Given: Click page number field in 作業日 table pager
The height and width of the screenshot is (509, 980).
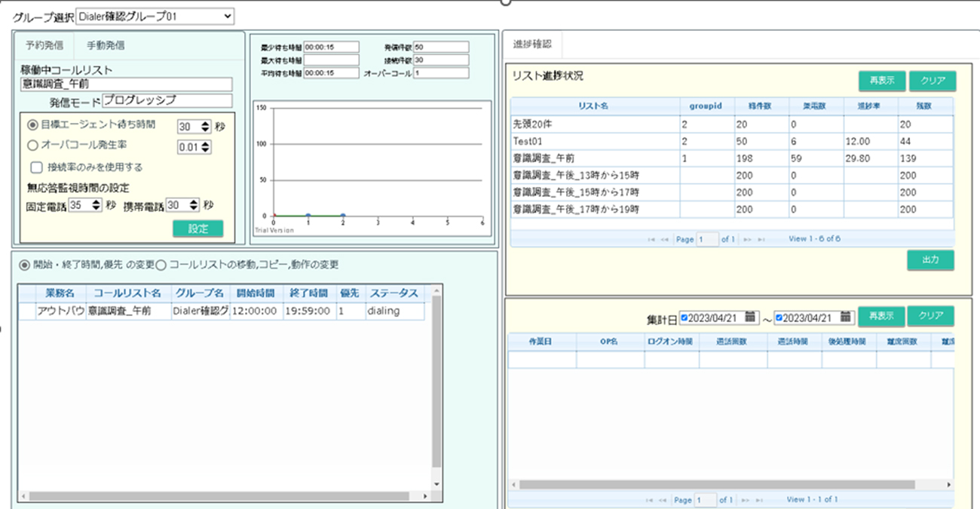Looking at the screenshot, I should tap(706, 500).
